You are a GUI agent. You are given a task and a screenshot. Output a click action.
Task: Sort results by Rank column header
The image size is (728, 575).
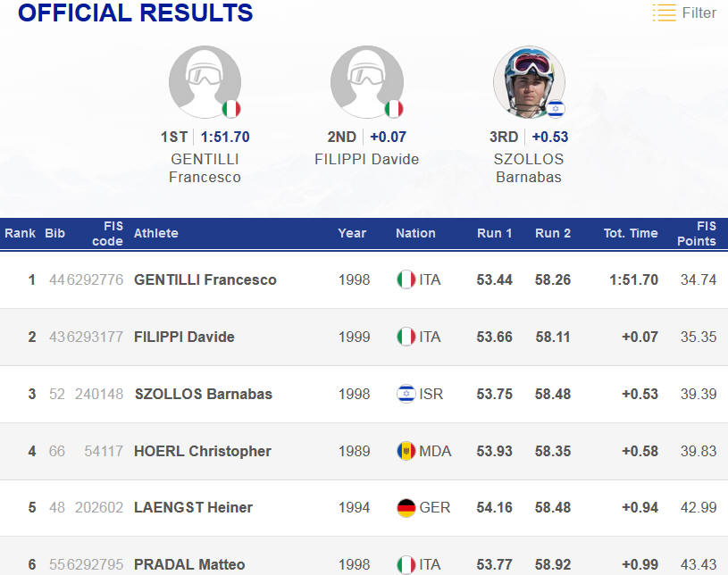tap(20, 233)
